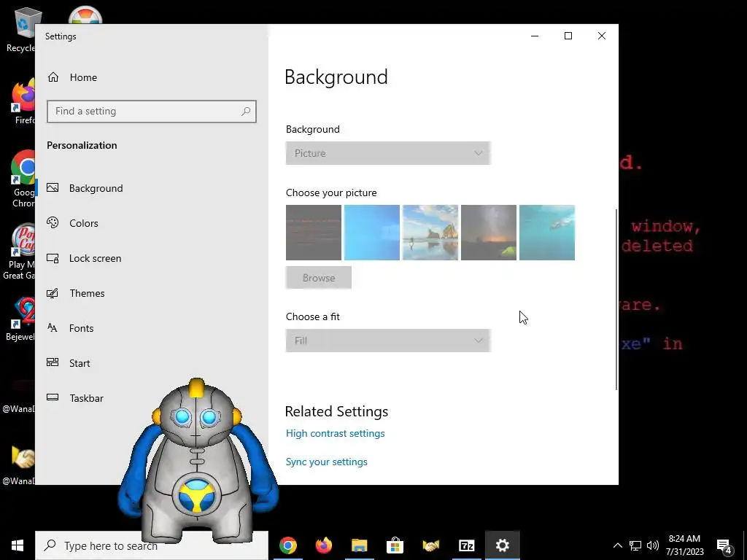Viewport: 747px width, 560px height.
Task: Select the night sky tent wallpaper thumbnail
Action: click(489, 233)
